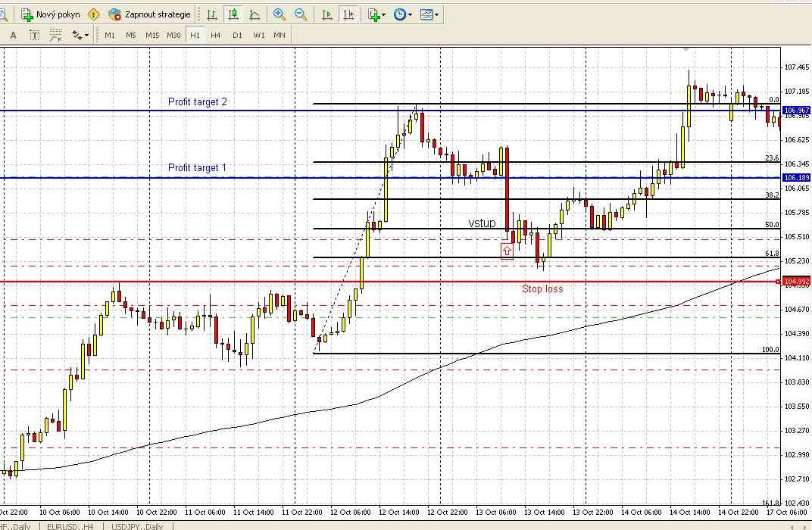Click the '10 Oct 14:00' time label

coord(108,513)
